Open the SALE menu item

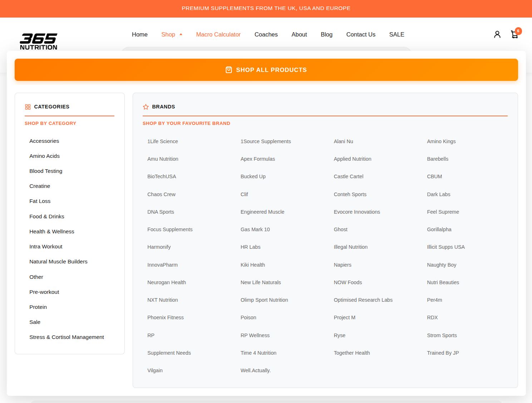(396, 35)
